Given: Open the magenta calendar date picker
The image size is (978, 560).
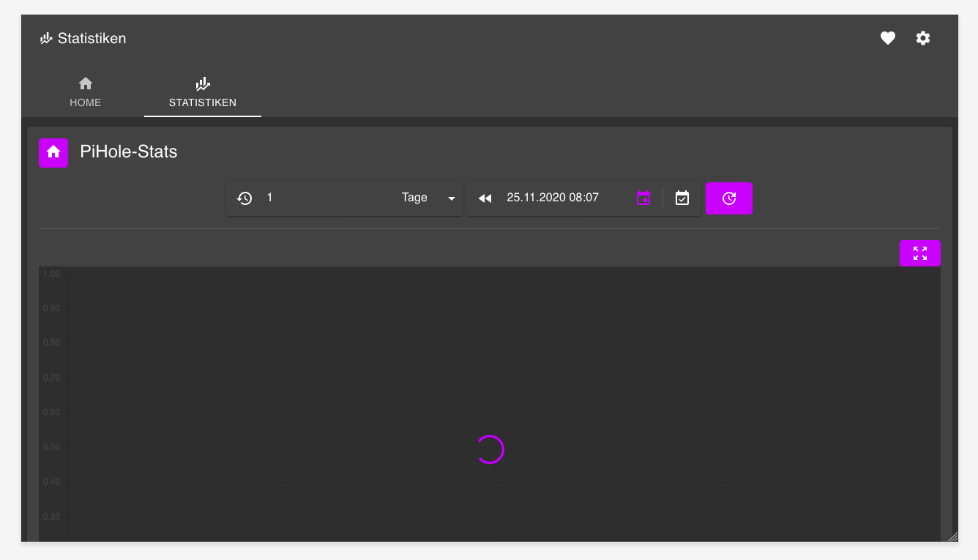Looking at the screenshot, I should 643,198.
